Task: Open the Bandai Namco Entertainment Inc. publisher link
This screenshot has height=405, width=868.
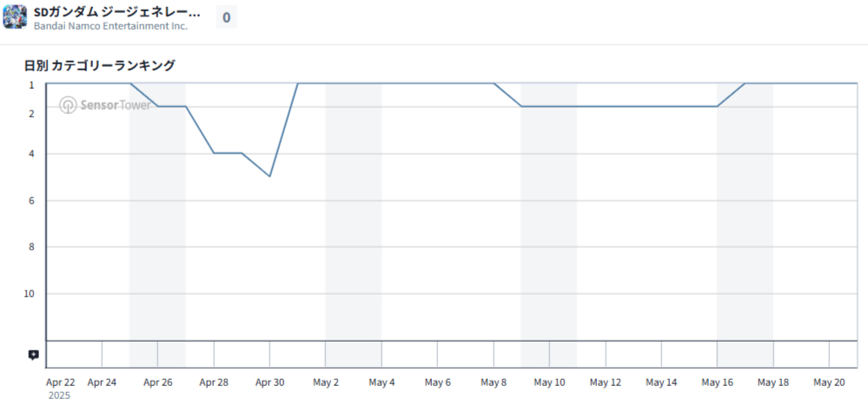Action: click(x=109, y=26)
